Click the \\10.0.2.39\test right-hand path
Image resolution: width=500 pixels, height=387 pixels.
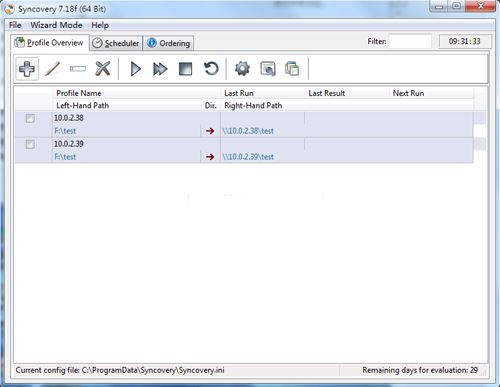[x=248, y=157]
